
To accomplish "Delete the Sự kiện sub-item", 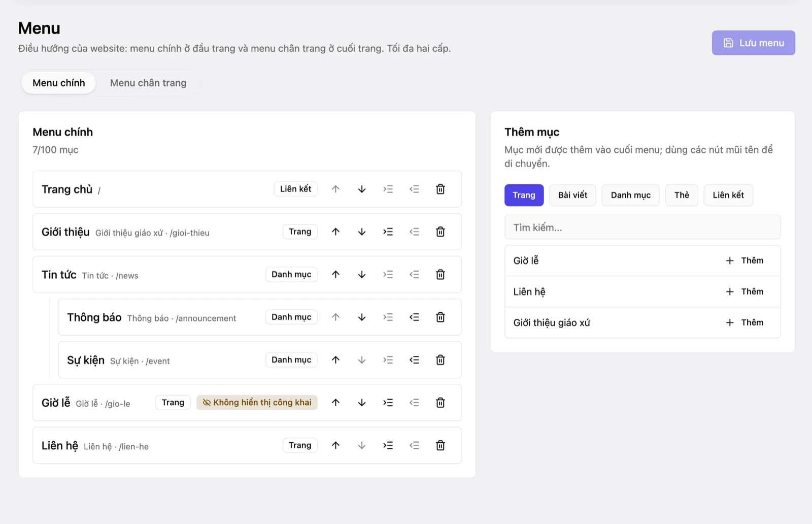I will [x=441, y=359].
